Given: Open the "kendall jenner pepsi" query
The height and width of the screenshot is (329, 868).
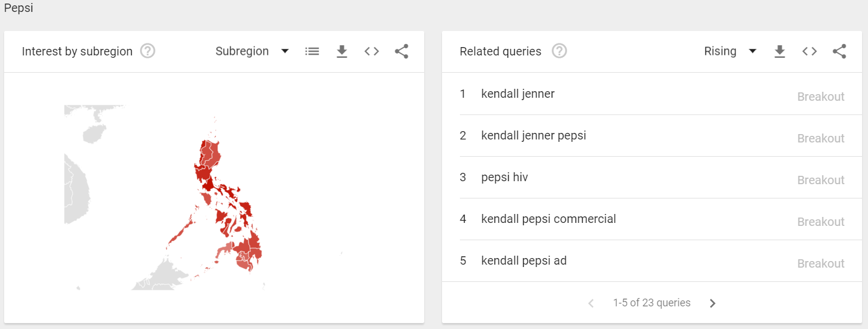Looking at the screenshot, I should point(533,135).
